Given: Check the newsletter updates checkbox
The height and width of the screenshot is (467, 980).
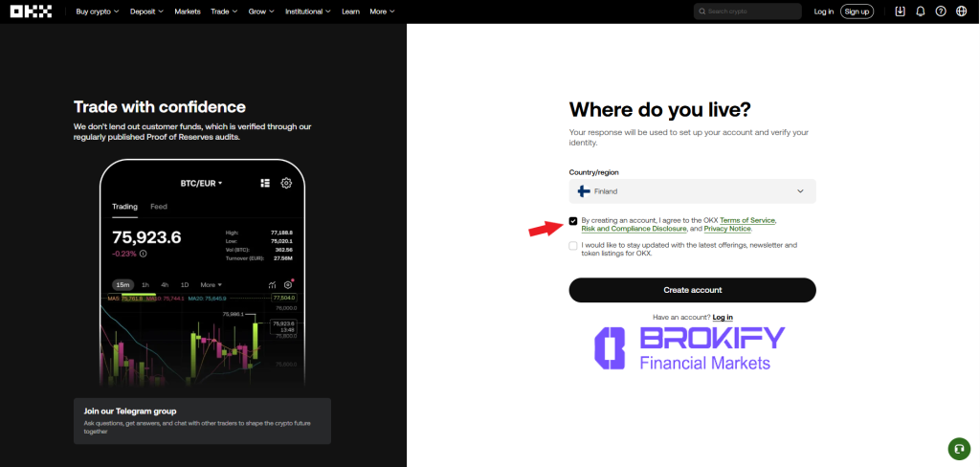Looking at the screenshot, I should click(573, 246).
